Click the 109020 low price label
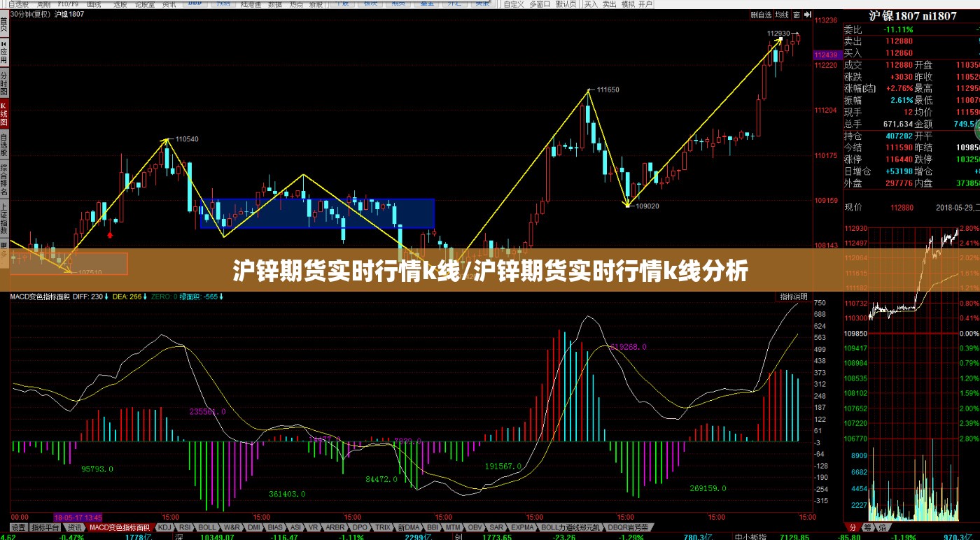Image resolution: width=980 pixels, height=540 pixels. point(647,206)
